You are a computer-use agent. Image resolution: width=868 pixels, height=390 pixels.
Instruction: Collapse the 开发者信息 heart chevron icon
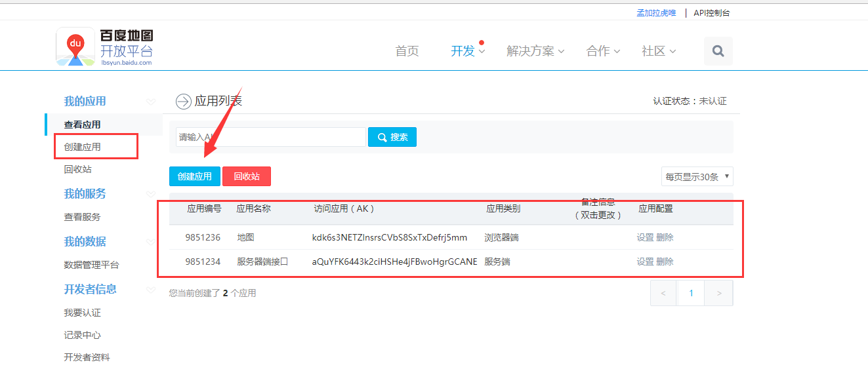pyautogui.click(x=151, y=290)
